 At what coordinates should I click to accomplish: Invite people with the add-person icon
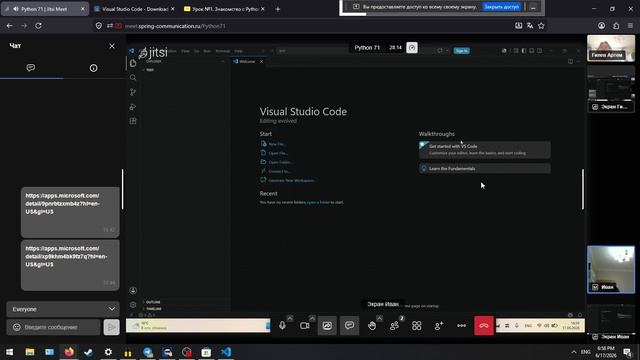pos(439,326)
